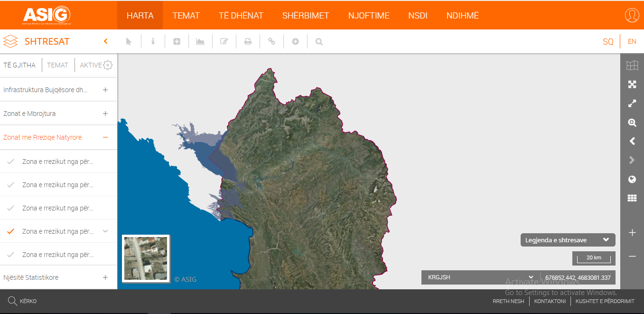This screenshot has height=314, width=644.
Task: Switch to the AKTIVE layers tab
Action: pos(91,65)
